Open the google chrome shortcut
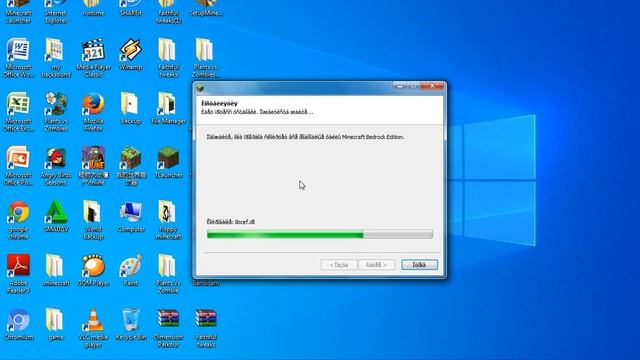640x360 pixels. tap(18, 220)
